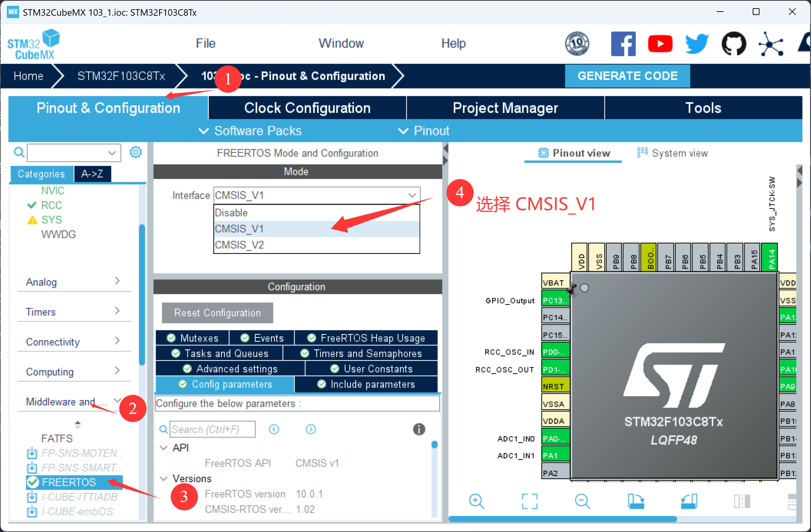Image resolution: width=811 pixels, height=532 pixels.
Task: Open the File menu
Action: pos(205,43)
